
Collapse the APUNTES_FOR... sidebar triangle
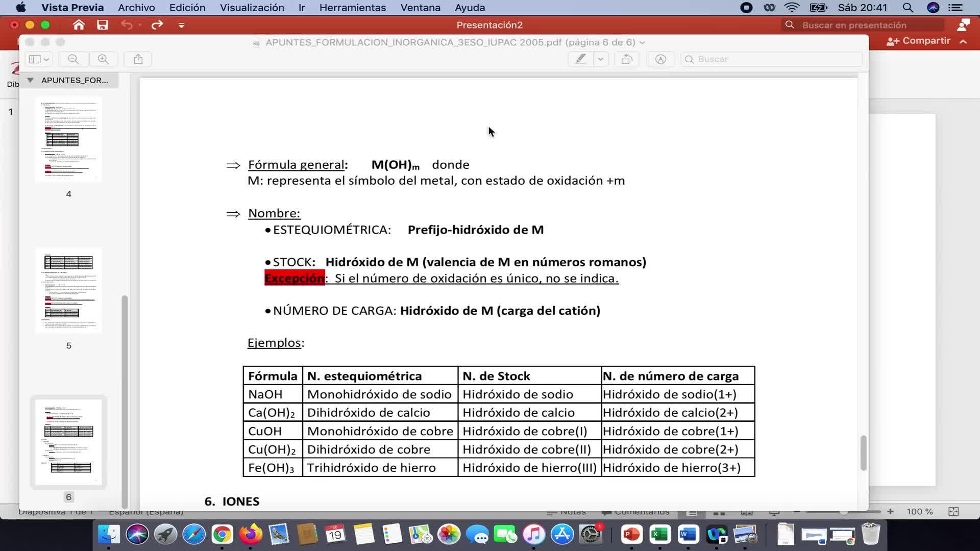(30, 80)
